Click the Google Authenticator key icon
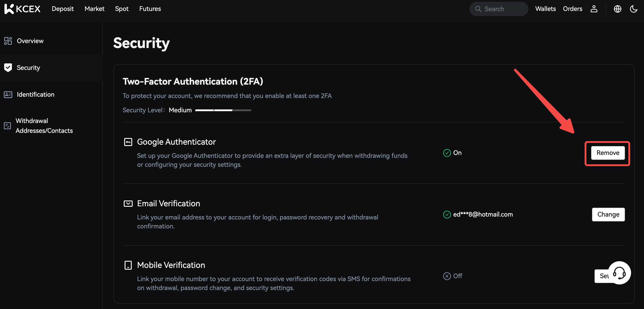This screenshot has height=309, width=644. pos(128,142)
